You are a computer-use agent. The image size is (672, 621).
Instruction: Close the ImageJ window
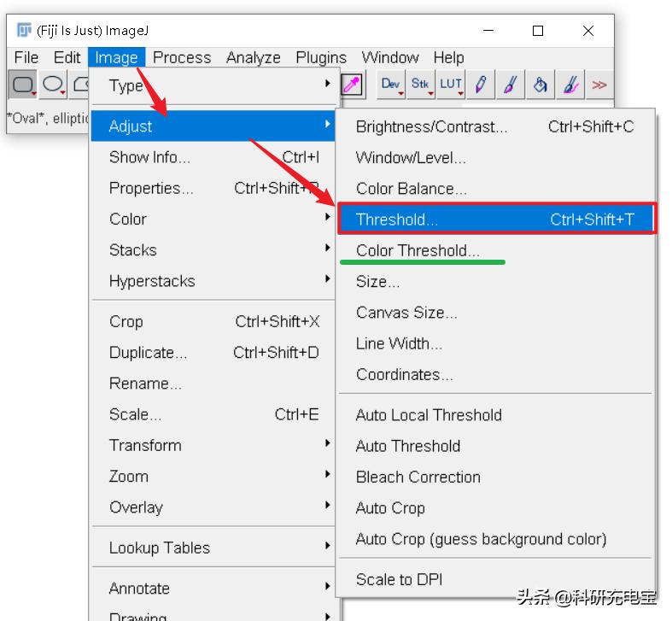588,31
